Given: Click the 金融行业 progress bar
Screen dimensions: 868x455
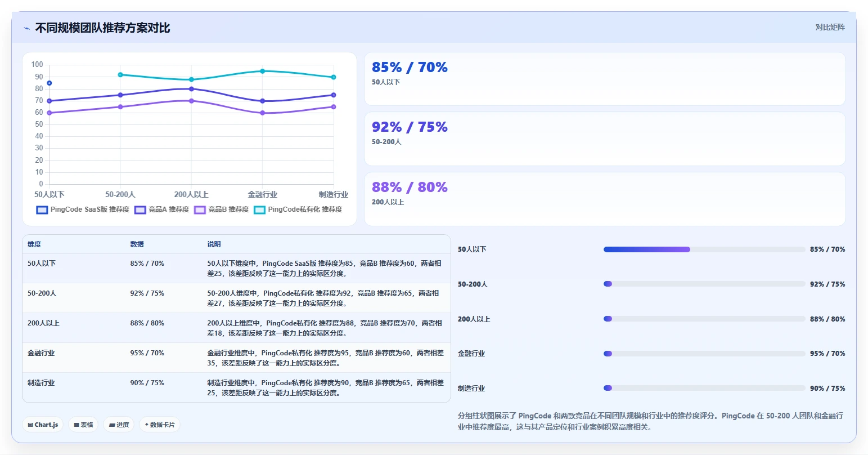Looking at the screenshot, I should [704, 354].
